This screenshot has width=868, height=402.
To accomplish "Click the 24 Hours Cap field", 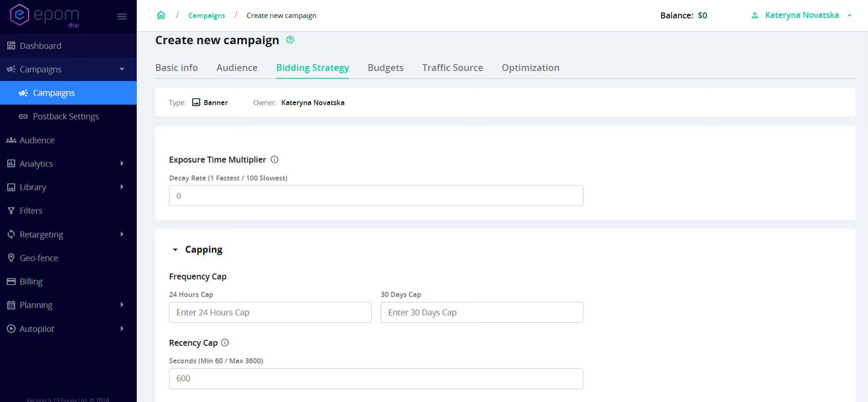I will [270, 313].
